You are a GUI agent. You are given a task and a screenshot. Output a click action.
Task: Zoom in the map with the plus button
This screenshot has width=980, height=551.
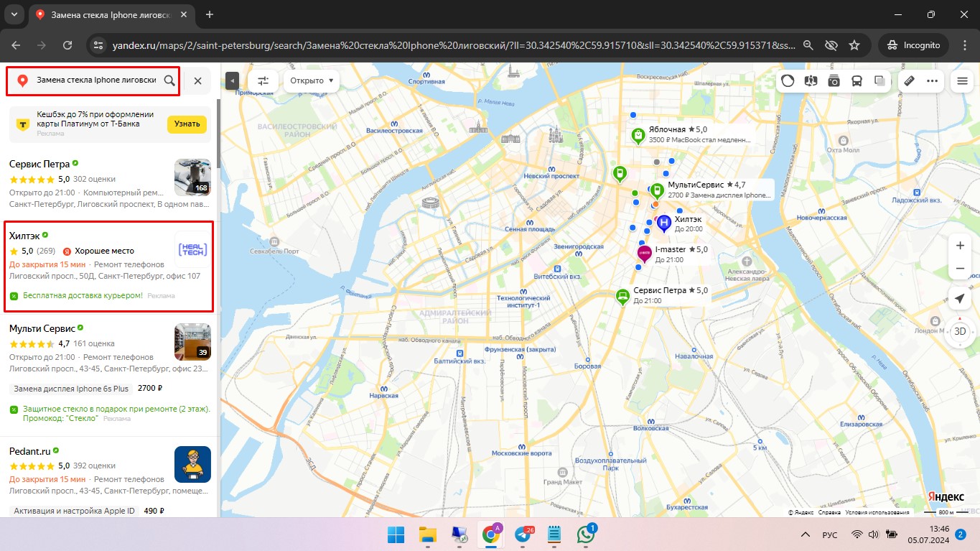[960, 246]
